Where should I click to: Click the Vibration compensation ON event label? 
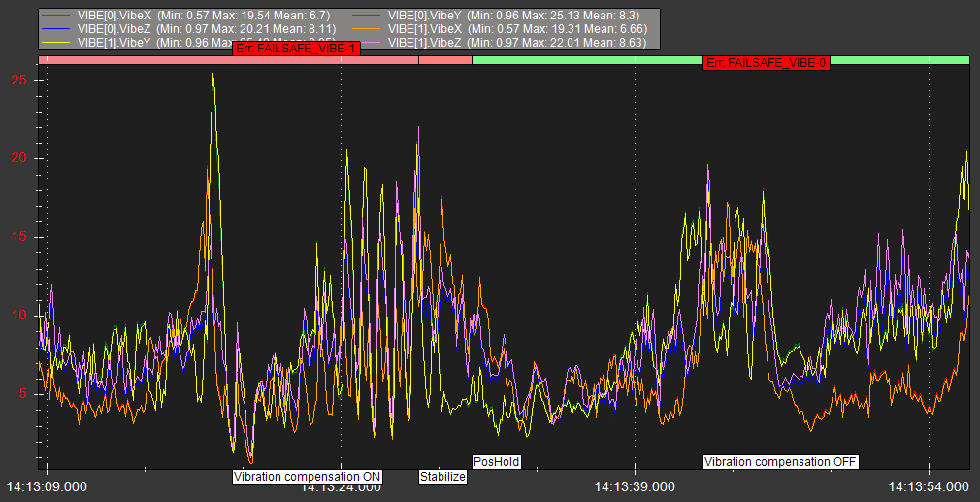click(308, 477)
